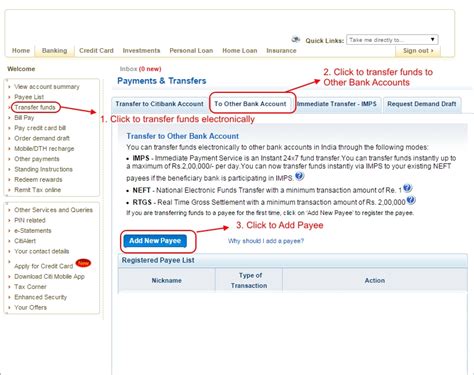474x375 pixels.
Task: Open Standing Instructions link
Action: click(43, 169)
